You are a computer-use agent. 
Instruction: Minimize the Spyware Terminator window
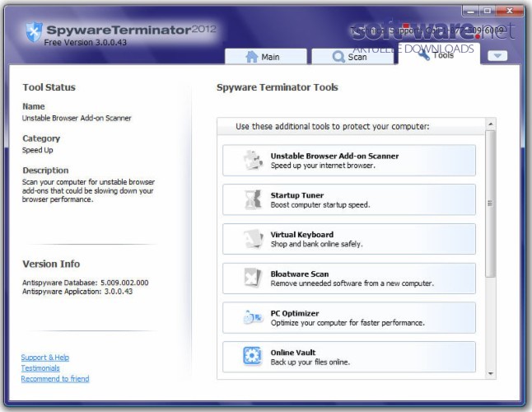pos(471,12)
